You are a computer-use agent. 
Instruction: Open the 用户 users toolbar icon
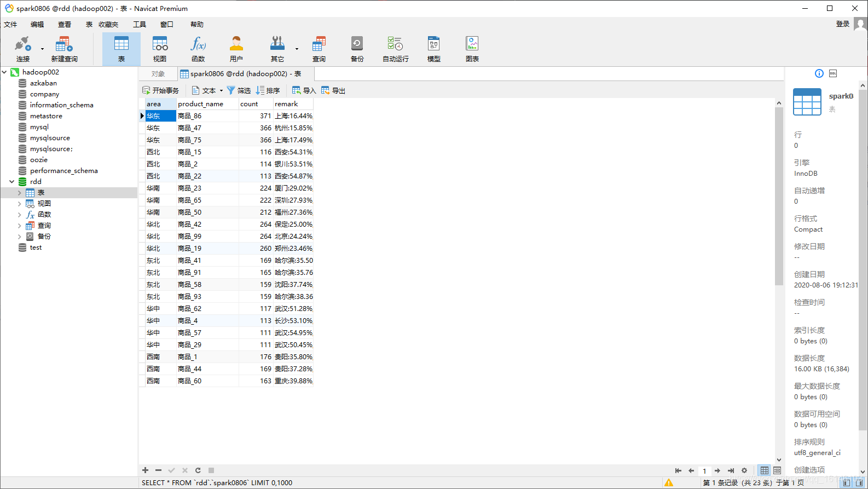[x=236, y=49]
